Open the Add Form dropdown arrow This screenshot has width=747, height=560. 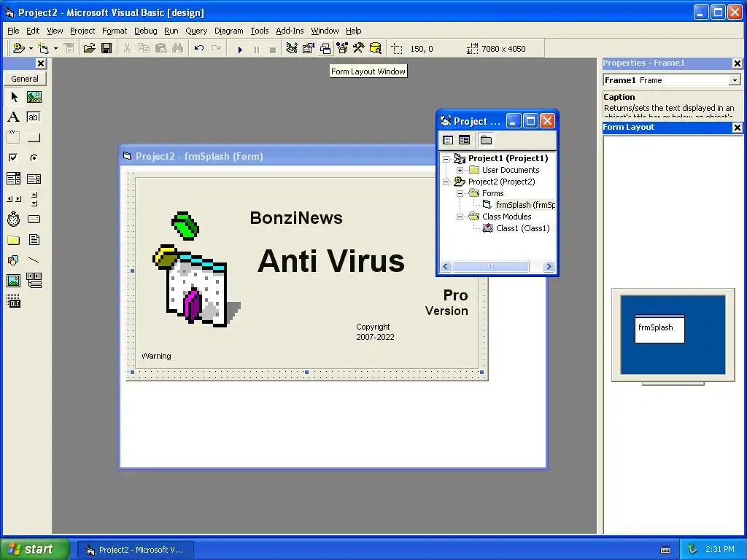(x=55, y=48)
